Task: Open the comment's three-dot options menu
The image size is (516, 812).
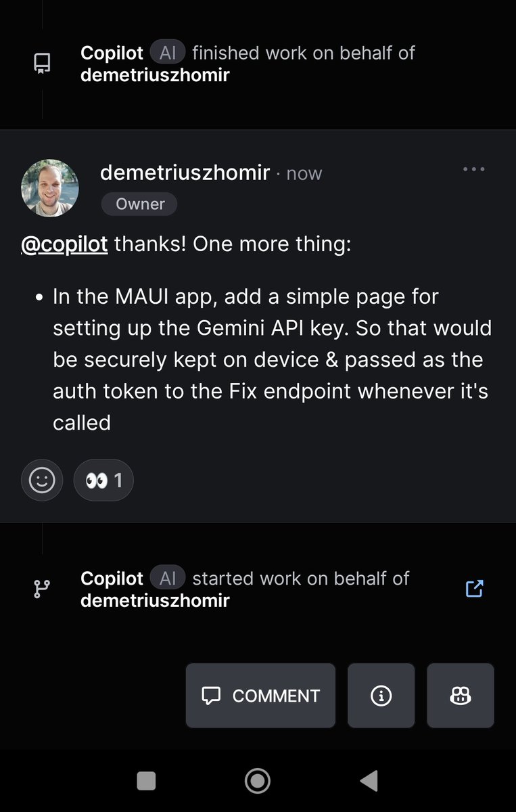Action: [473, 169]
